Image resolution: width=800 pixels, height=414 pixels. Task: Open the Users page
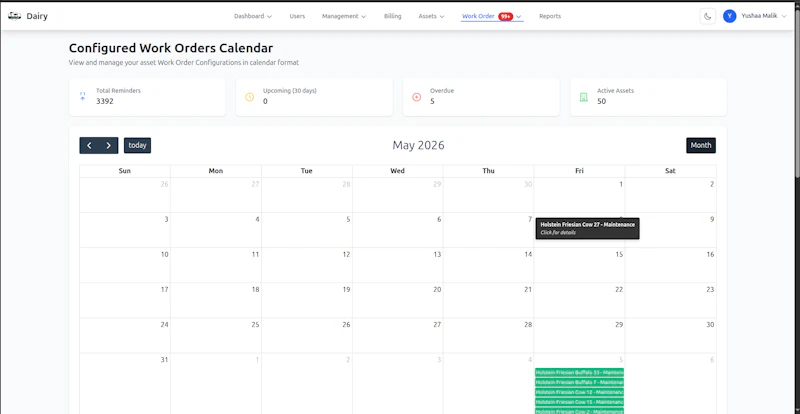297,16
